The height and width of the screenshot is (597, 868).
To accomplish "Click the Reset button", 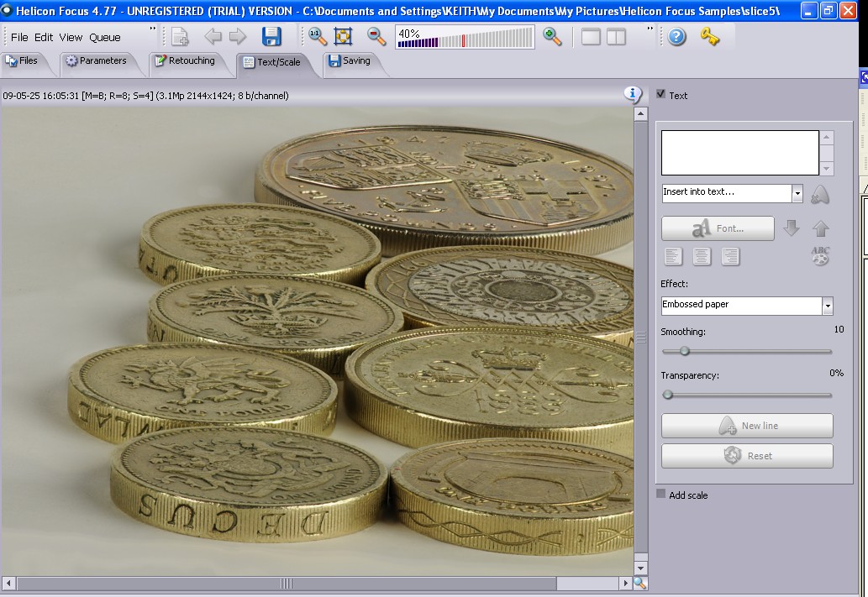I will [x=747, y=456].
